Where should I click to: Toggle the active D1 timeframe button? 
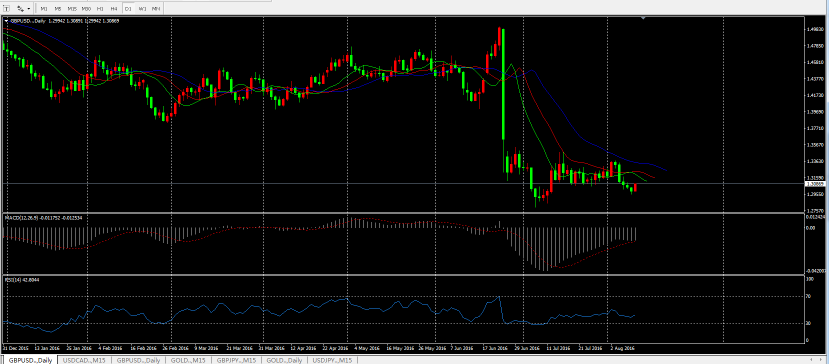[x=128, y=8]
